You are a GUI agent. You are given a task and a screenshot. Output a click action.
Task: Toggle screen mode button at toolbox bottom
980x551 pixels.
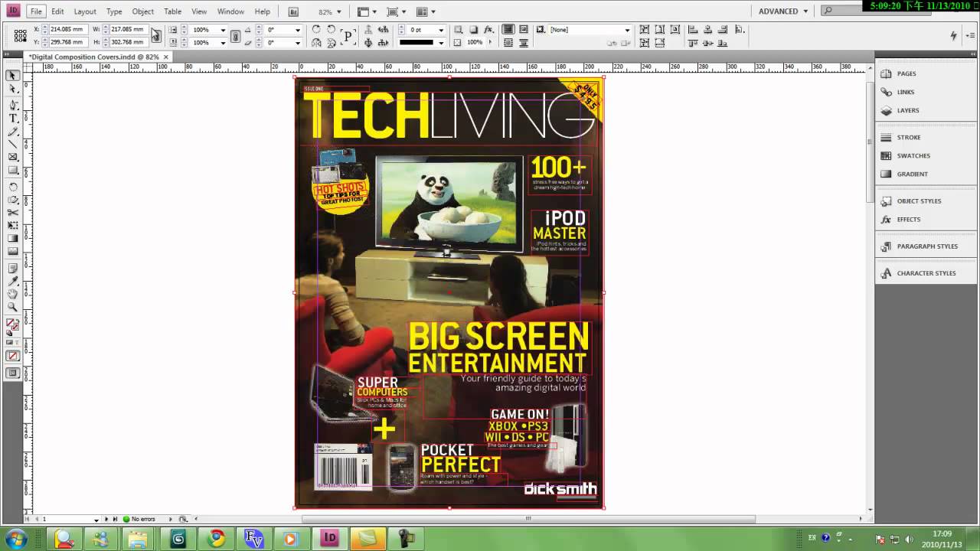tap(13, 373)
